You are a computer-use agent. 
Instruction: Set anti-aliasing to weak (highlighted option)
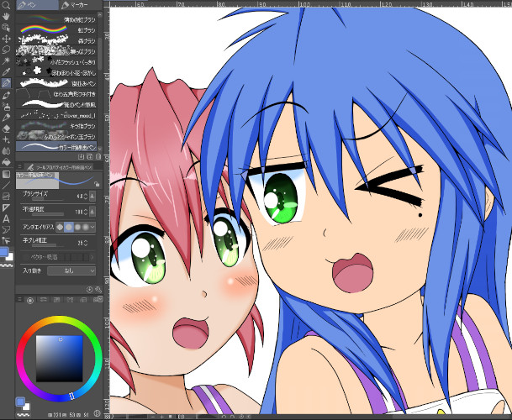pyautogui.click(x=69, y=227)
